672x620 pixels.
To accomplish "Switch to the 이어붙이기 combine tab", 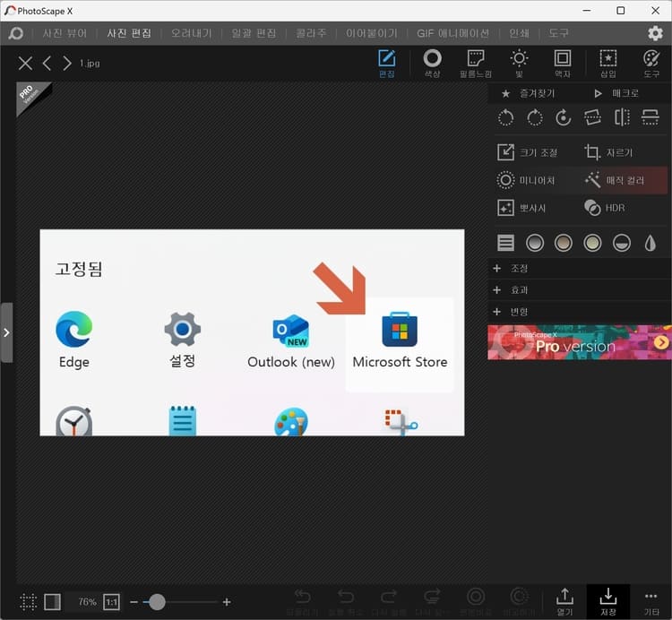I will 372,33.
